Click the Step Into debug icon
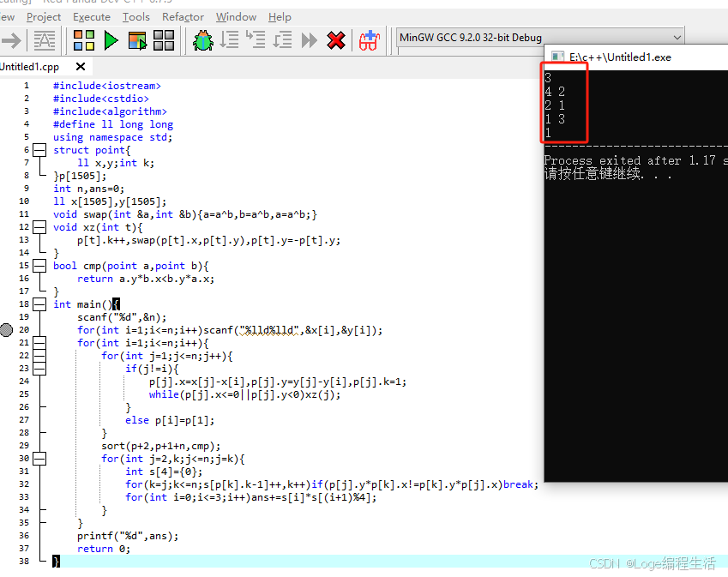Viewport: 728px width, 577px height. click(256, 39)
